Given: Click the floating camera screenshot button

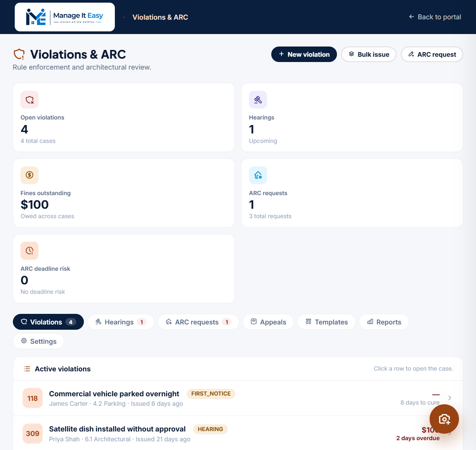Looking at the screenshot, I should point(444,419).
